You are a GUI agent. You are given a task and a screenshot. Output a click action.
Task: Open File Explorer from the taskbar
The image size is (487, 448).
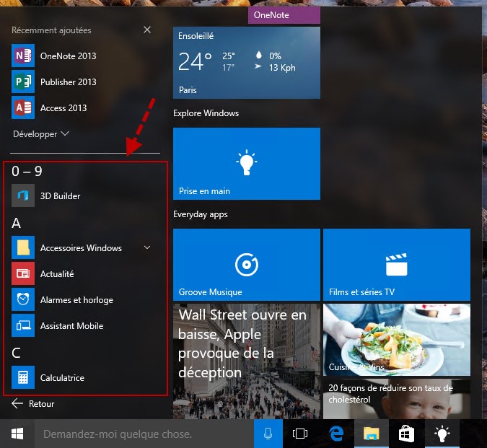pos(372,434)
